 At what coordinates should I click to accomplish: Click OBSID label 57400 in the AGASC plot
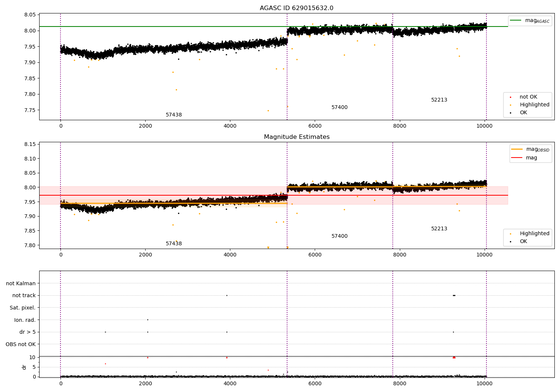[339, 108]
